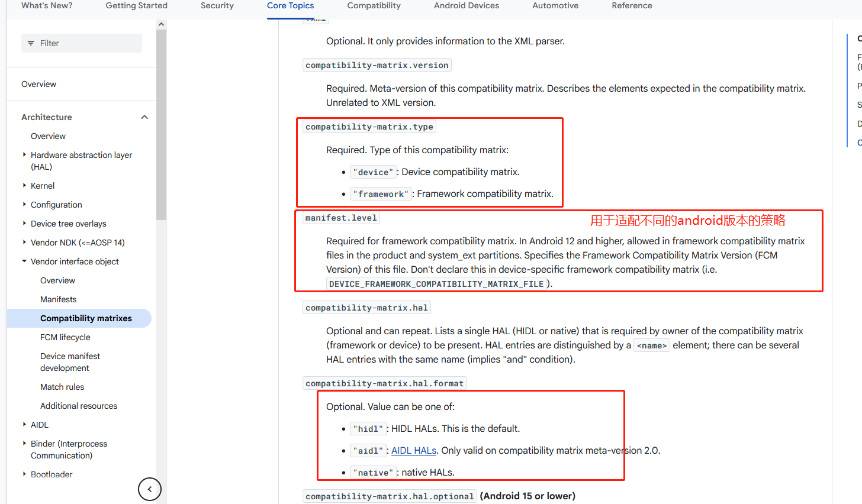Open the What's New? tab
Screen dimensions: 862x504
point(47,6)
